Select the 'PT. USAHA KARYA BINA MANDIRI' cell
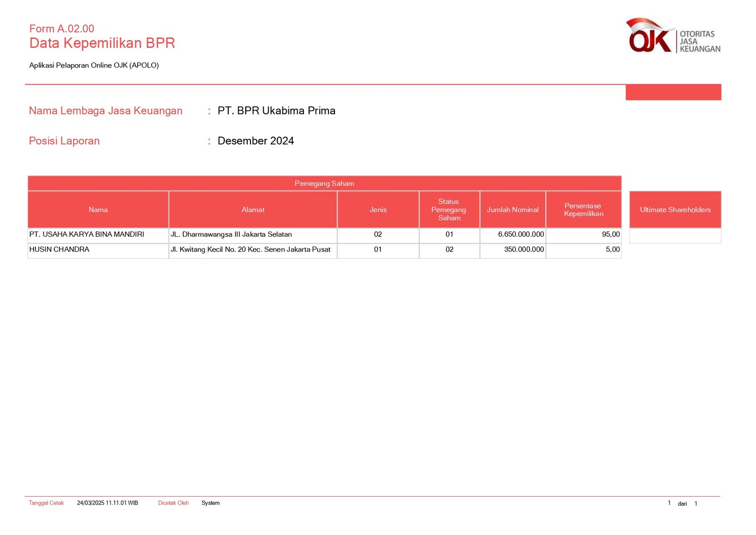The height and width of the screenshot is (535, 756). pyautogui.click(x=87, y=234)
